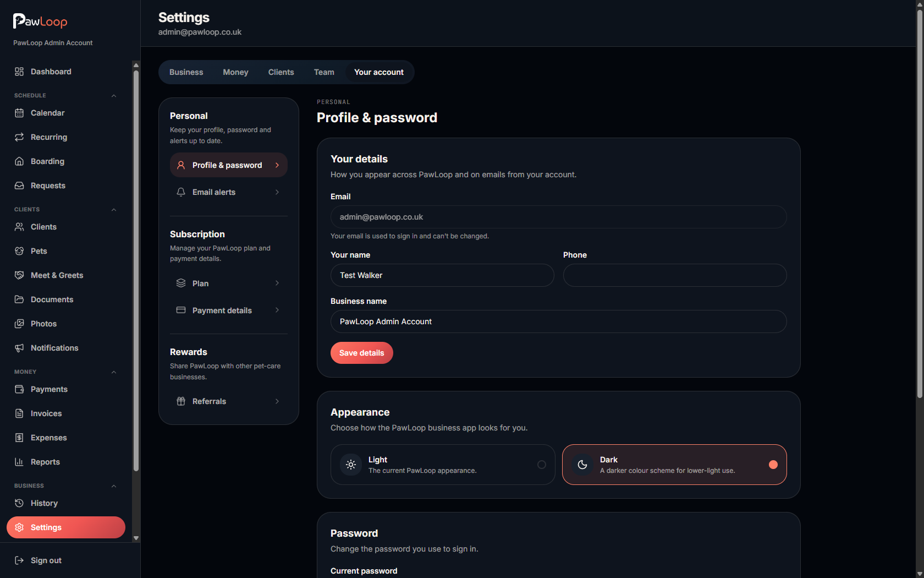The height and width of the screenshot is (578, 924).
Task: Click the Email alerts bell icon
Action: coord(181,192)
